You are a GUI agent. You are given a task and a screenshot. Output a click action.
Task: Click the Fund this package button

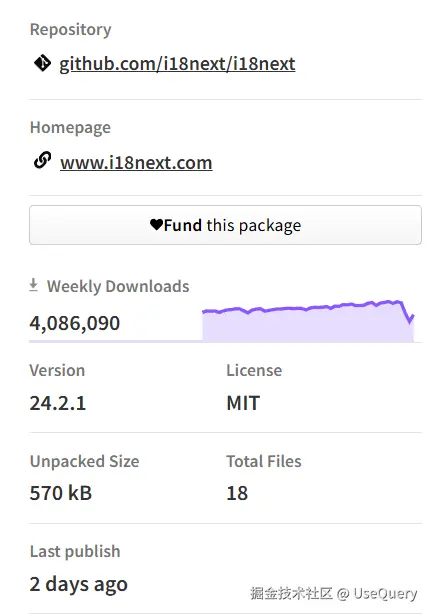click(x=225, y=225)
